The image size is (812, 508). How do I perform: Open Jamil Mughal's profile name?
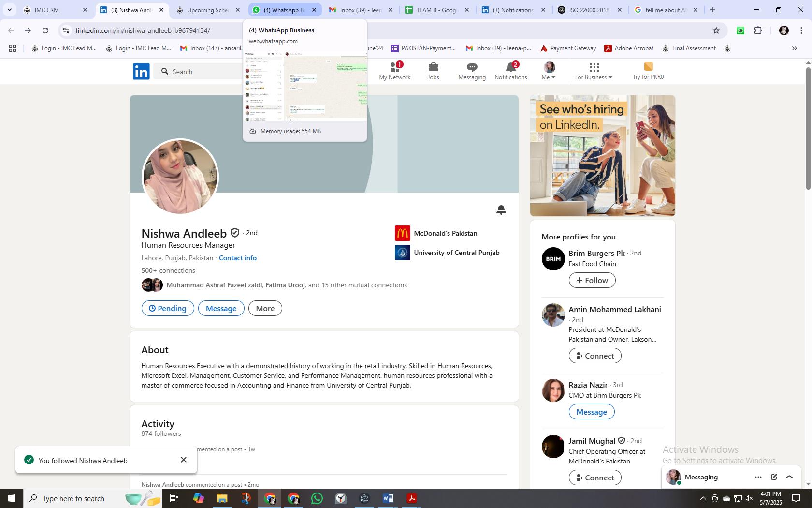(592, 441)
